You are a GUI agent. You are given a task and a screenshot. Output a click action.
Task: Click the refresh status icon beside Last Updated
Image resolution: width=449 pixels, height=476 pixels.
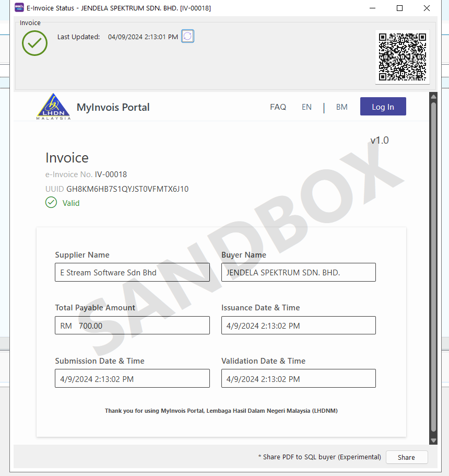point(187,36)
